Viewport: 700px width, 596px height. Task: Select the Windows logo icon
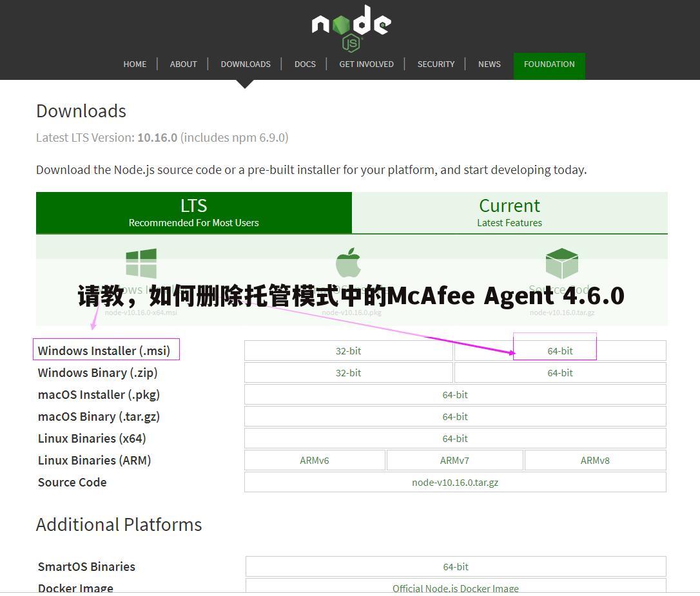(141, 263)
